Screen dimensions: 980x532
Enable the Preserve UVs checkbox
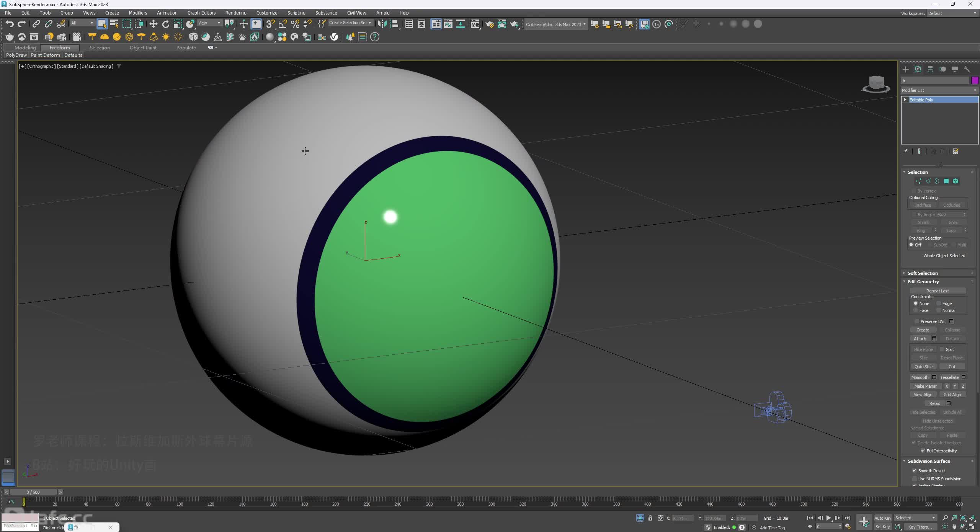pos(916,321)
